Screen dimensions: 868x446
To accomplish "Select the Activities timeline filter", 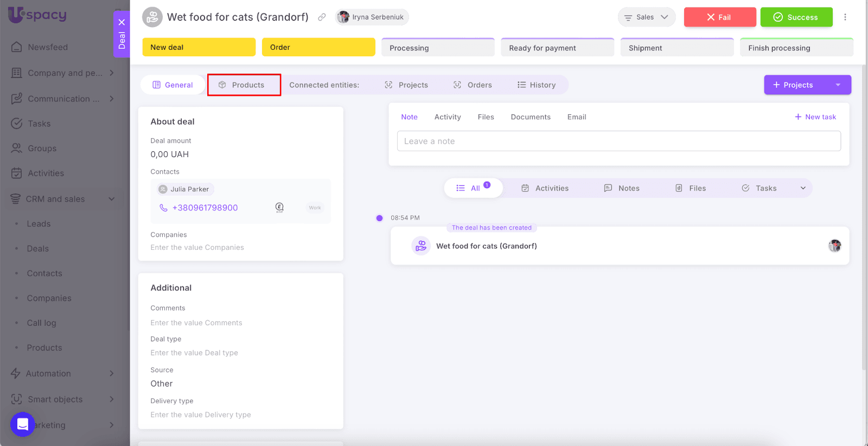I will pyautogui.click(x=545, y=188).
